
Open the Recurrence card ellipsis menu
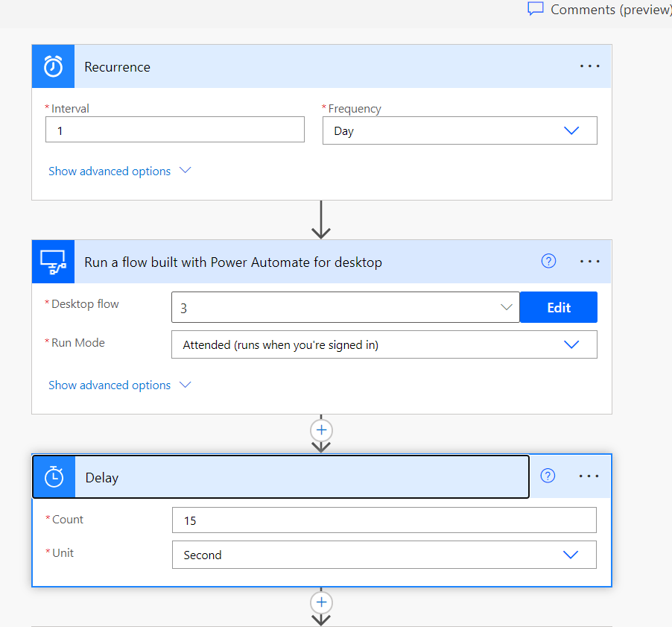(x=590, y=66)
